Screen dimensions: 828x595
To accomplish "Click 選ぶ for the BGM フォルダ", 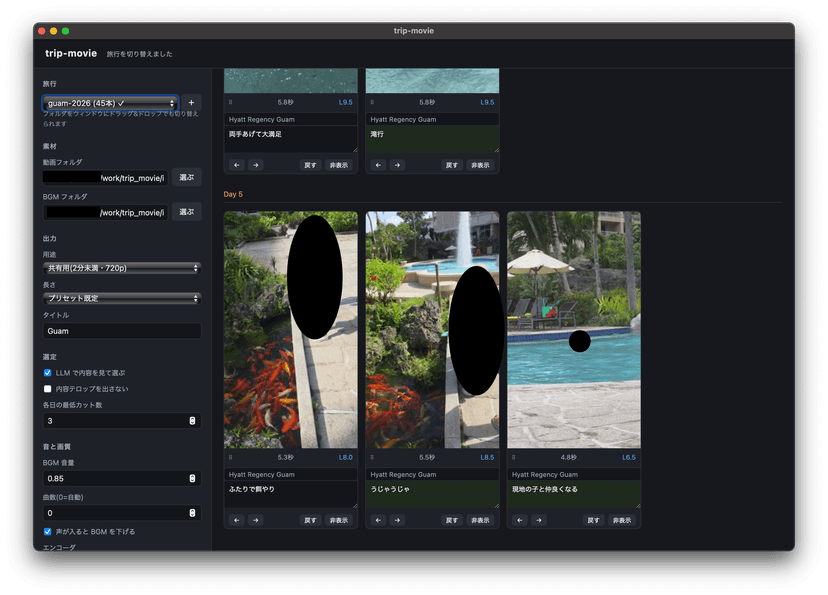I will [186, 212].
